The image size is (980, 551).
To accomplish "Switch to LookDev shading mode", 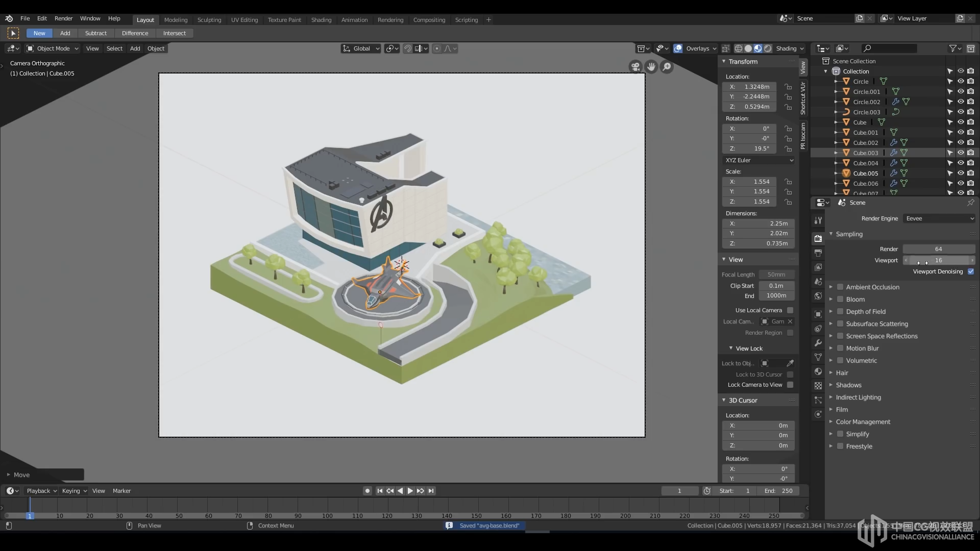I will [x=758, y=48].
